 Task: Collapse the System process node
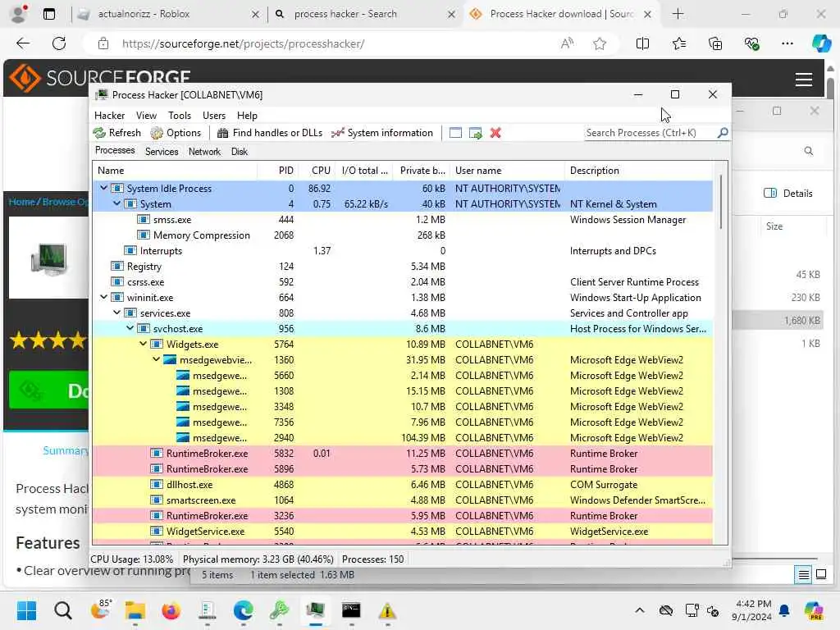116,203
